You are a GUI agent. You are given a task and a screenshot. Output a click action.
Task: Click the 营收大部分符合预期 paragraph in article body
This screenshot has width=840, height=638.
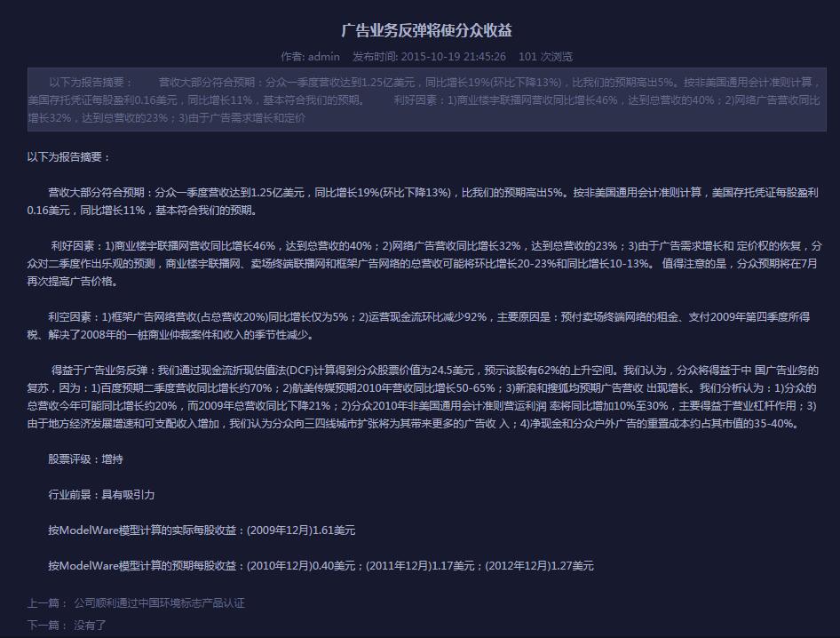(x=423, y=202)
